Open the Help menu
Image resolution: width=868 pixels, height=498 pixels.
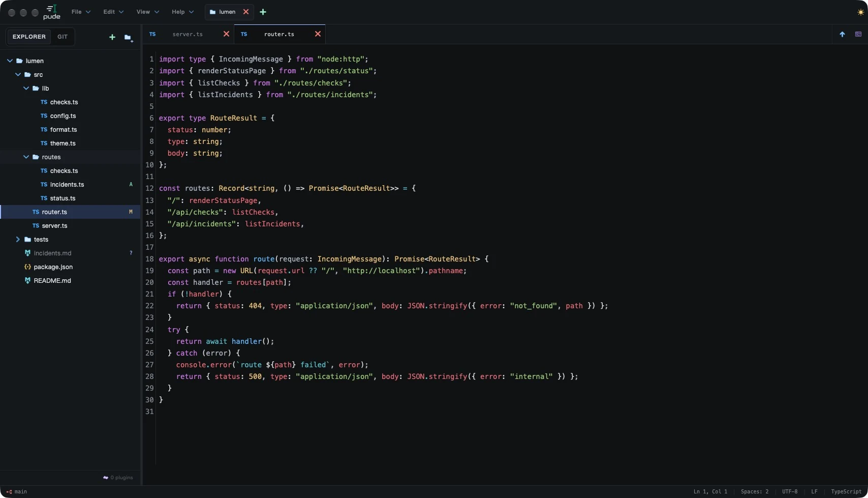(x=182, y=12)
